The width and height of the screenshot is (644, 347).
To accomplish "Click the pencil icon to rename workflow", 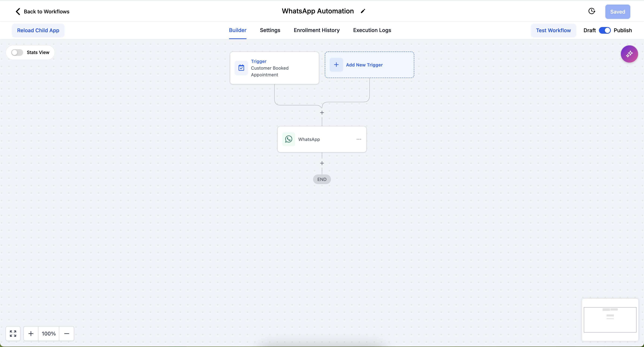I will 363,11.
